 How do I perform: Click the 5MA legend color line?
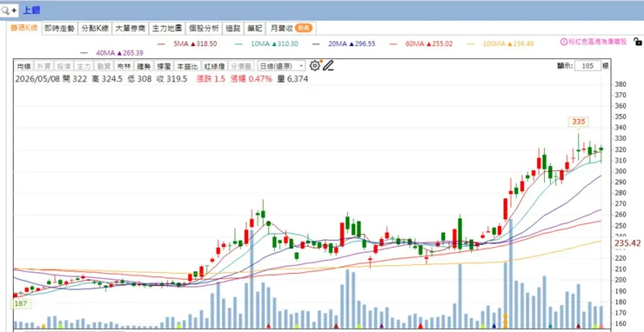(x=161, y=43)
